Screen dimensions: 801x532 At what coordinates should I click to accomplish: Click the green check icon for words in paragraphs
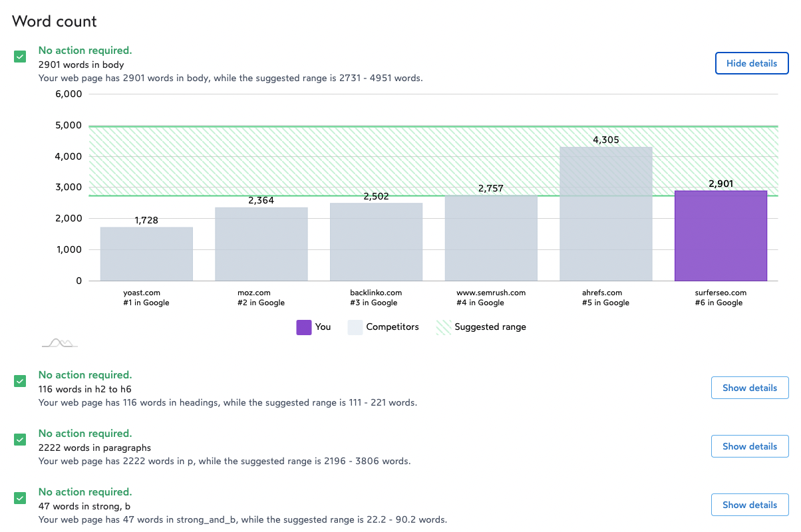[20, 440]
